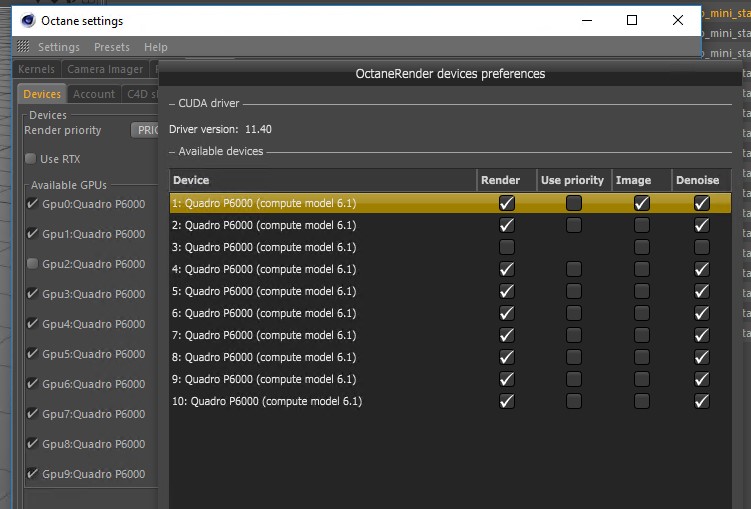Toggle Denoise checkbox for device 6
This screenshot has height=509, width=751.
pyautogui.click(x=702, y=313)
